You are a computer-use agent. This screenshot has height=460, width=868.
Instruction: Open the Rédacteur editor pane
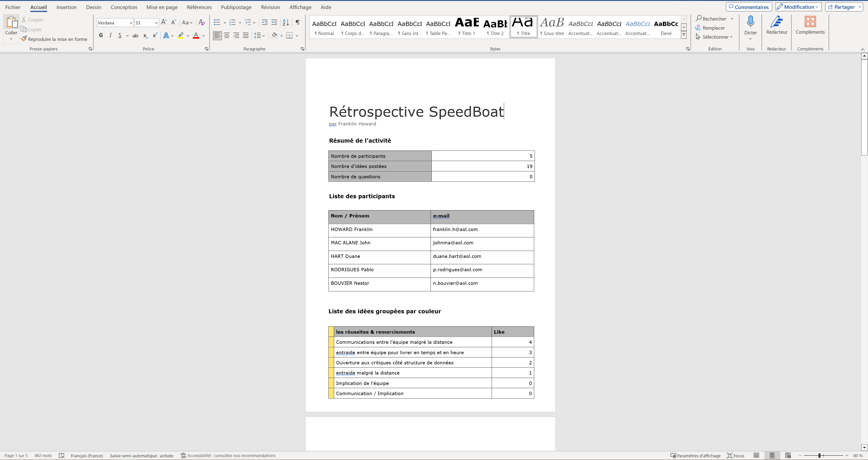(776, 25)
